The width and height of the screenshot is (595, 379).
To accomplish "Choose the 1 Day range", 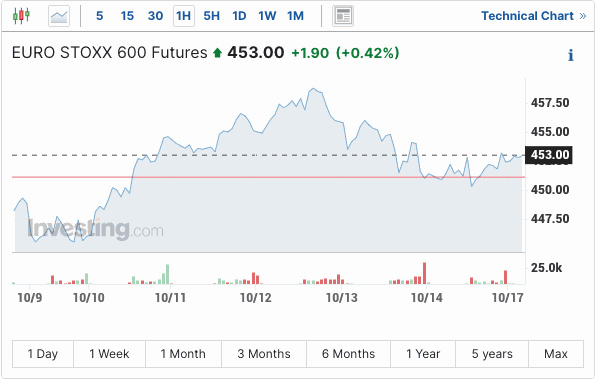I will pyautogui.click(x=43, y=354).
